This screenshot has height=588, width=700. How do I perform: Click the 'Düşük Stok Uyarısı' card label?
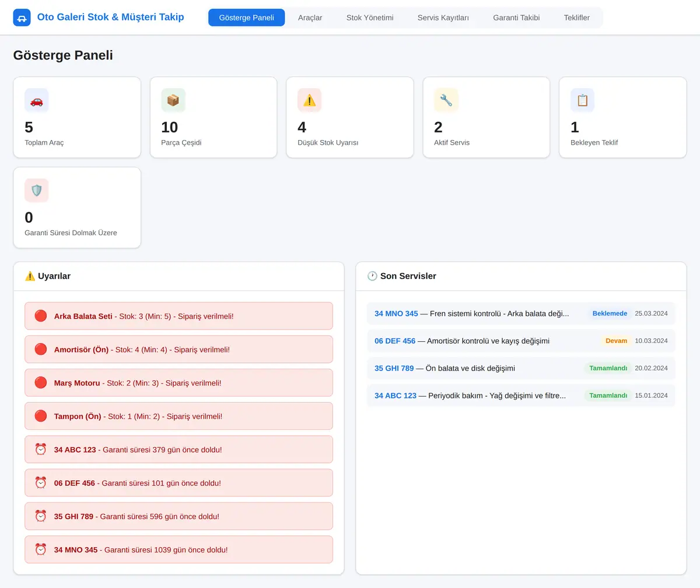pyautogui.click(x=328, y=142)
